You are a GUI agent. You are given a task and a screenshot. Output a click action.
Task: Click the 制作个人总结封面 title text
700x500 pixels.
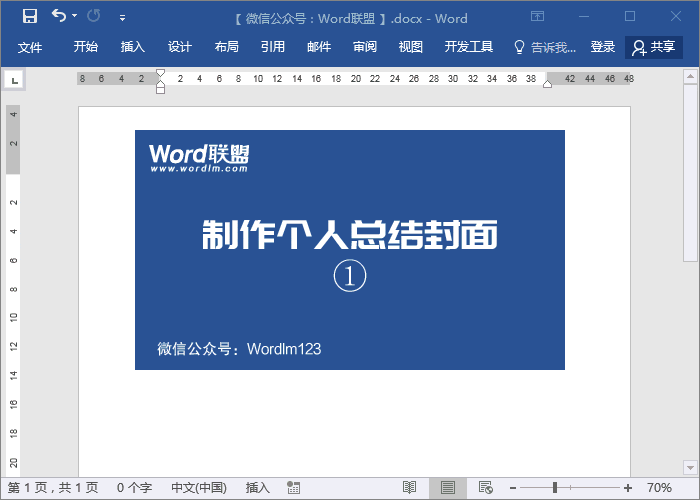click(x=350, y=234)
